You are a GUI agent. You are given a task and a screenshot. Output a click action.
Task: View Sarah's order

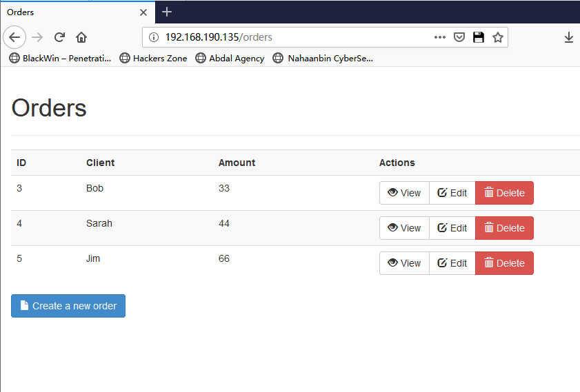tap(404, 228)
